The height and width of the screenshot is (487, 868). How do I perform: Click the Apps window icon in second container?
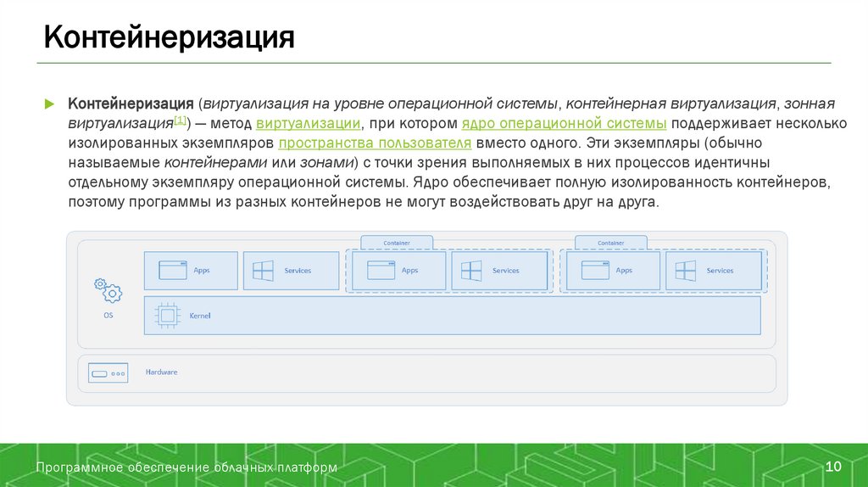pyautogui.click(x=595, y=271)
